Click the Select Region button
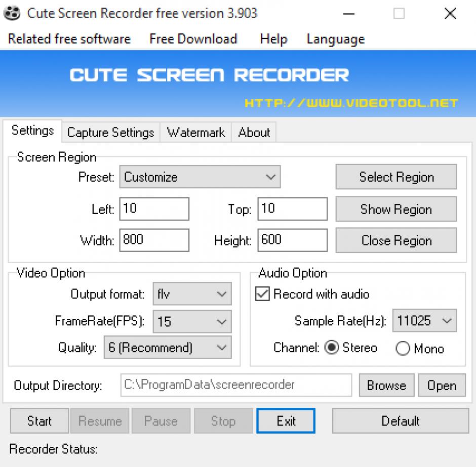Screen dimensions: 476x467 pos(396,177)
